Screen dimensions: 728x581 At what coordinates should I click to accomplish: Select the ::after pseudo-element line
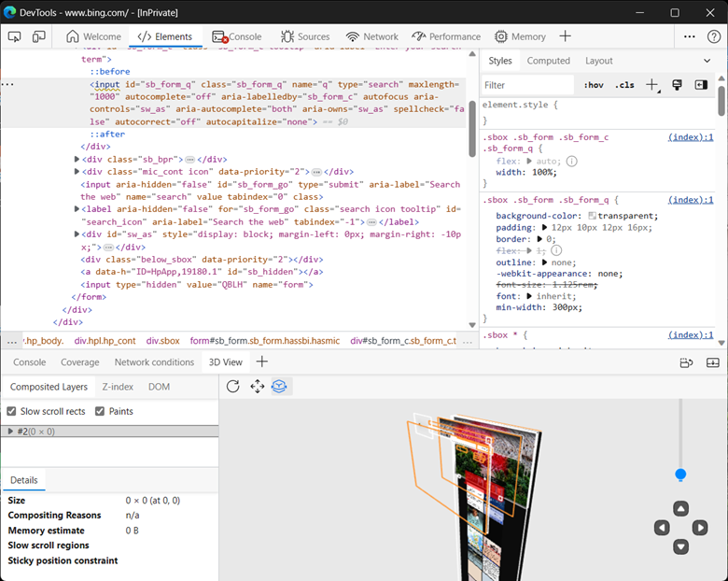click(x=107, y=135)
